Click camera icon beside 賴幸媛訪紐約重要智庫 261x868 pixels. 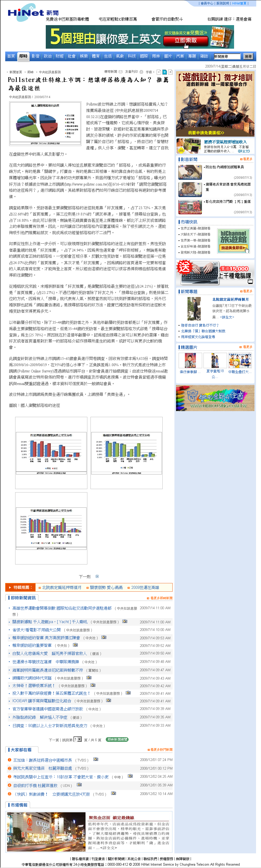75,645
